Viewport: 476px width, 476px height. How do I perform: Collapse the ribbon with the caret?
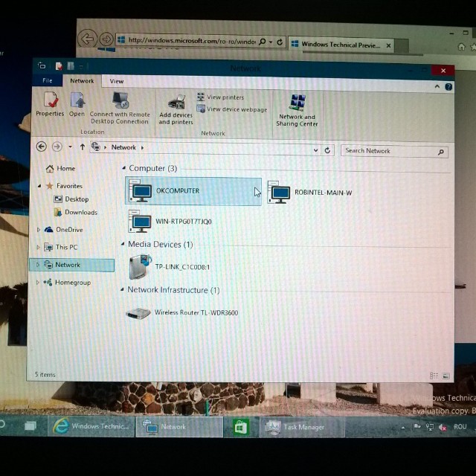(437, 86)
